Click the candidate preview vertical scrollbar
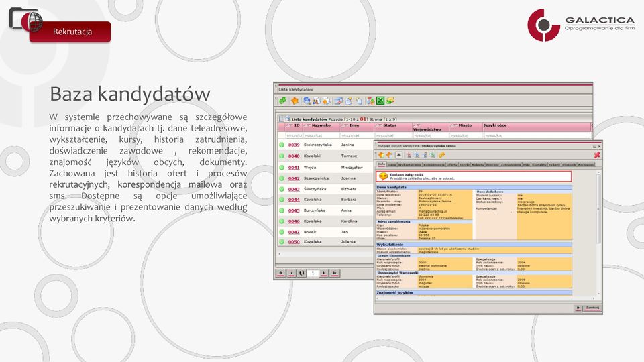 pos(598,233)
